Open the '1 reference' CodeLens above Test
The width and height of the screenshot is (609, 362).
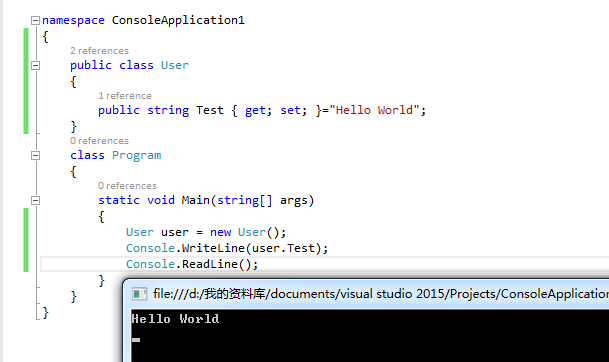[125, 96]
